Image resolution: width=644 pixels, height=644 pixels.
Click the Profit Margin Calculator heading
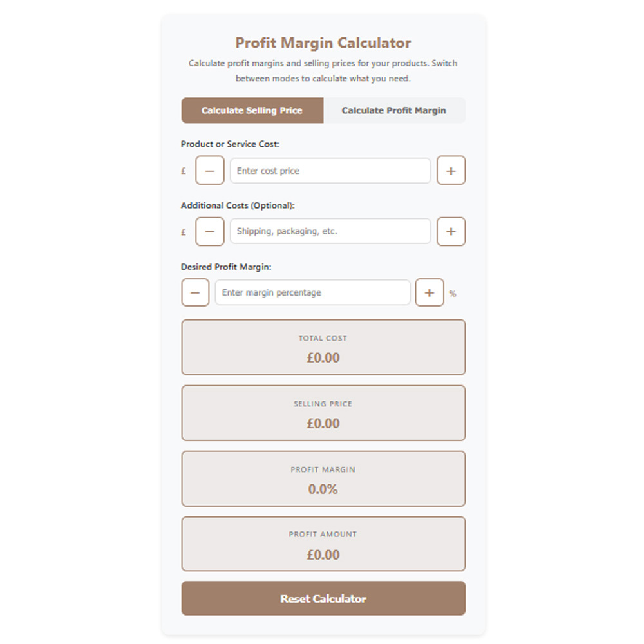pyautogui.click(x=323, y=43)
